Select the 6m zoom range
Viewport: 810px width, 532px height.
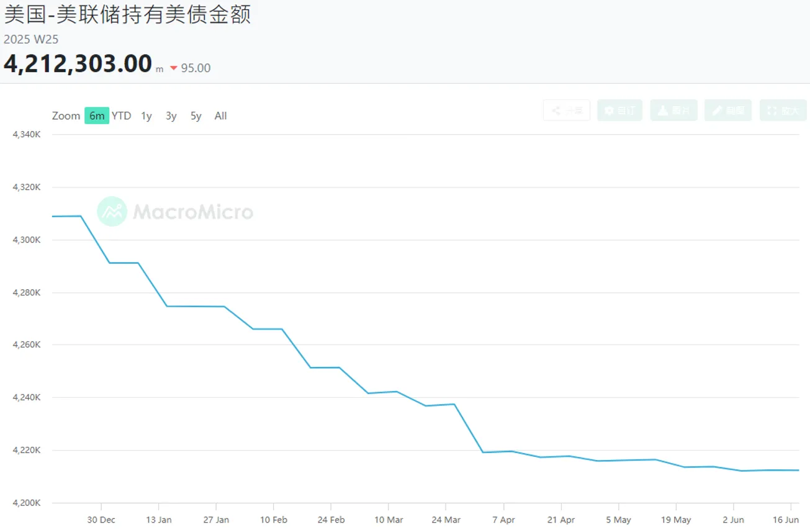(97, 116)
